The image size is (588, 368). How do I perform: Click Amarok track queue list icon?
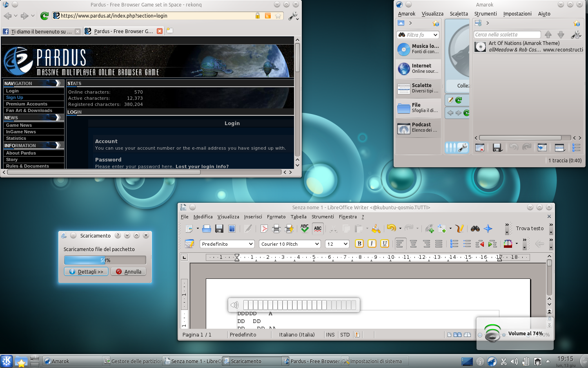pos(576,148)
